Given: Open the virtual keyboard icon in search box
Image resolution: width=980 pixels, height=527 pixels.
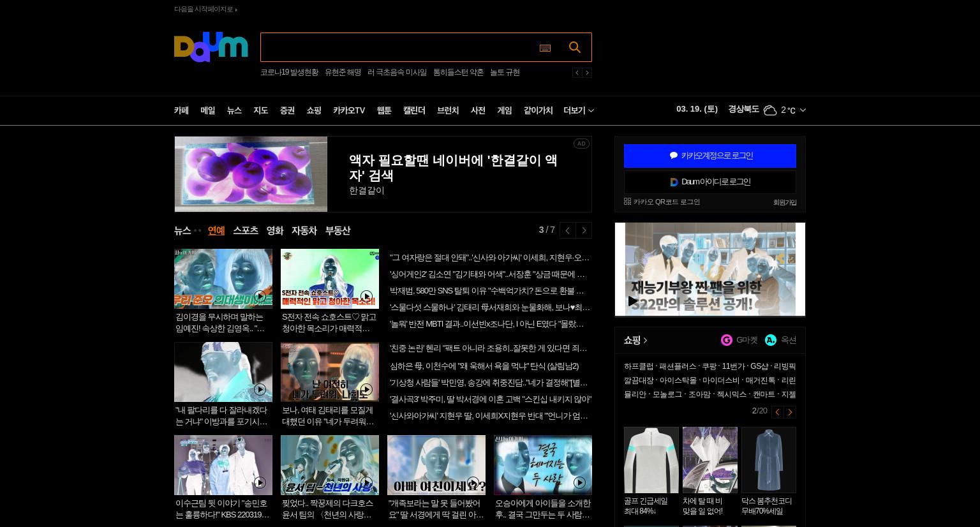Looking at the screenshot, I should coord(545,48).
